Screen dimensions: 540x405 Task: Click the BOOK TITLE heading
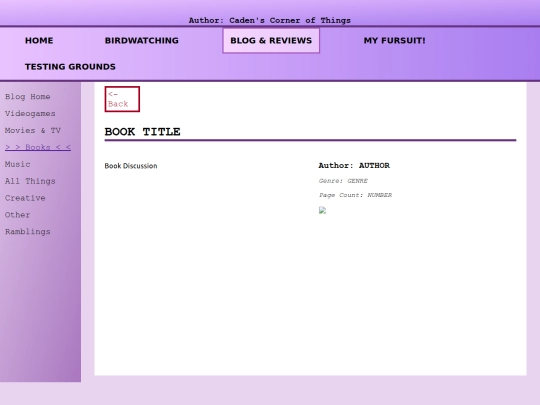pos(142,132)
